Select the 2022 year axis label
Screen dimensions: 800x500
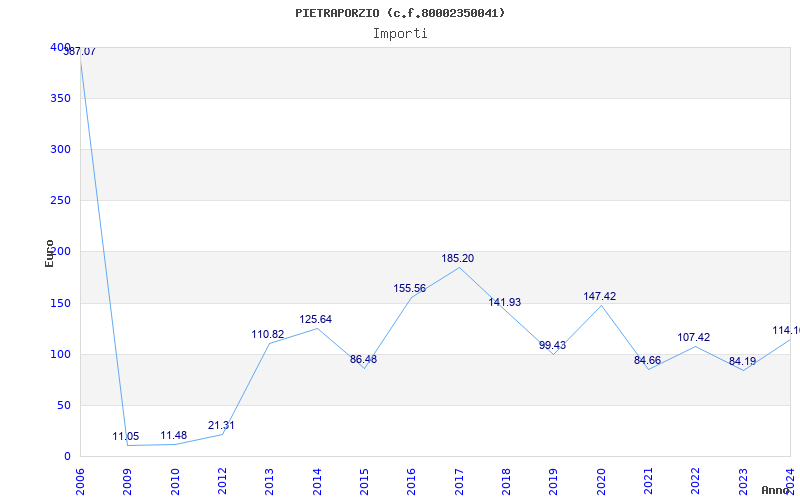point(696,478)
